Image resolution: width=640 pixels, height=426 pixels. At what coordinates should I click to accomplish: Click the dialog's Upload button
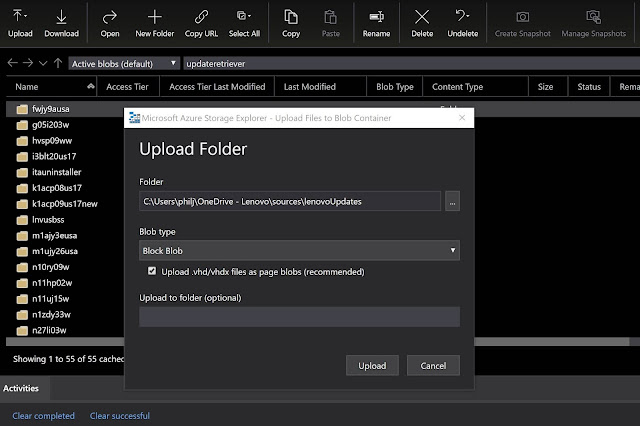tap(372, 366)
